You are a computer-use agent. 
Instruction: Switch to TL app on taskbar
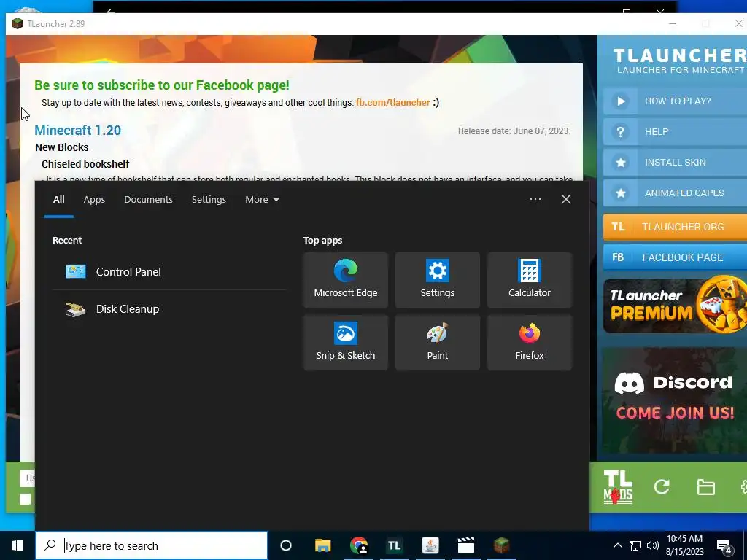[394, 545]
